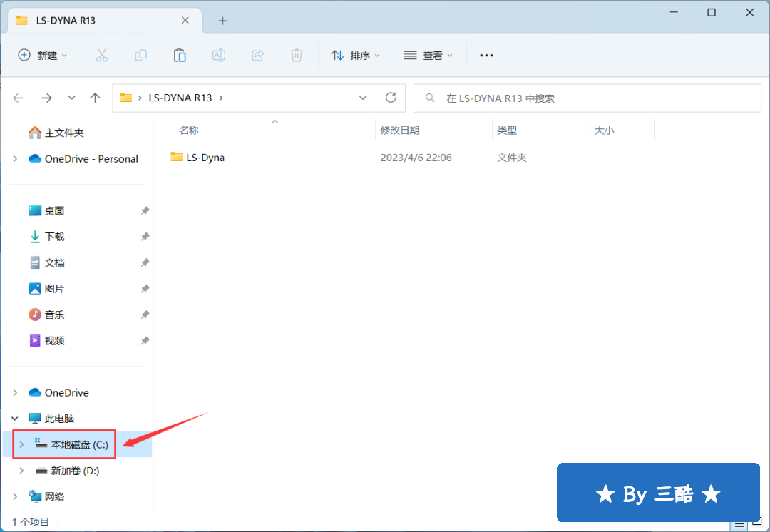The width and height of the screenshot is (770, 532).
Task: Click LS-DYNA R13 in address breadcrumb
Action: (180, 98)
